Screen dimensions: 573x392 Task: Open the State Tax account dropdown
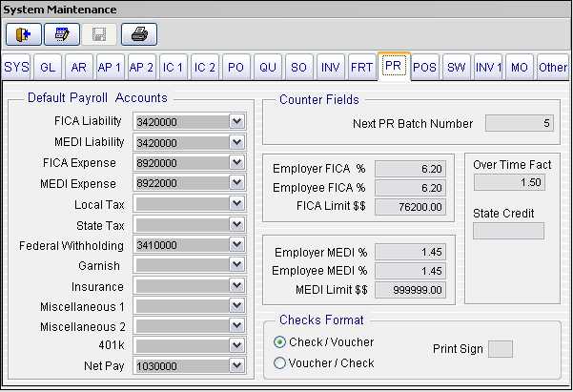pos(236,224)
